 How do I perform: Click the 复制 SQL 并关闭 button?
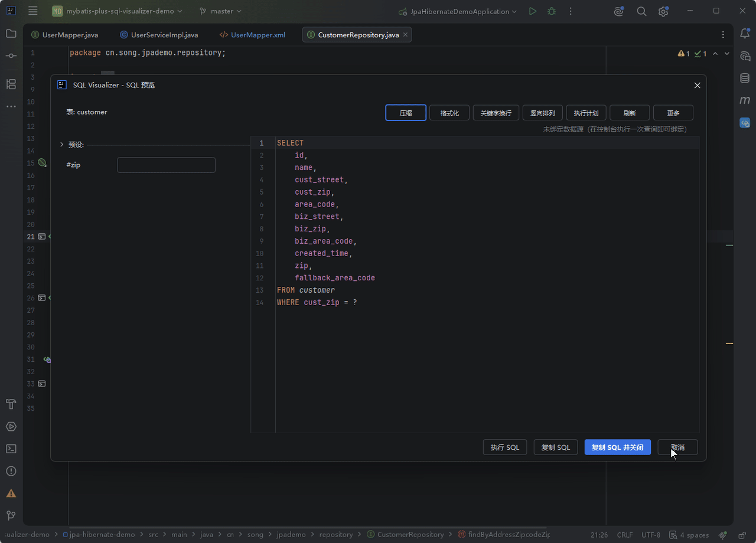[618, 447]
